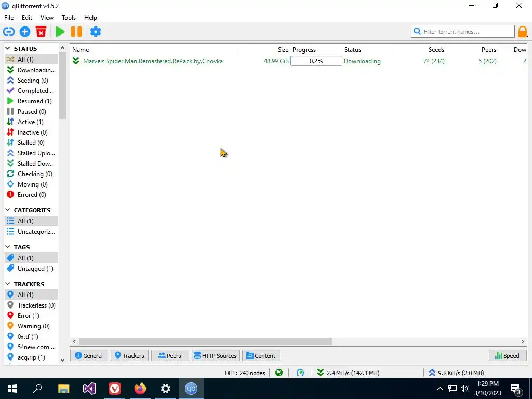Select Uncategorized category filter
532x399 pixels.
(32, 232)
